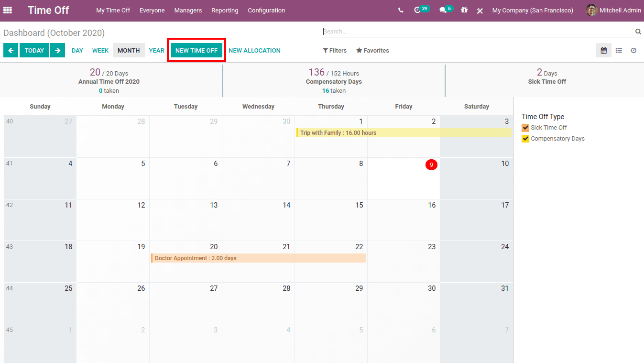Select day 31 in calendar
Viewport: 644px width, 363px height.
[x=505, y=288]
